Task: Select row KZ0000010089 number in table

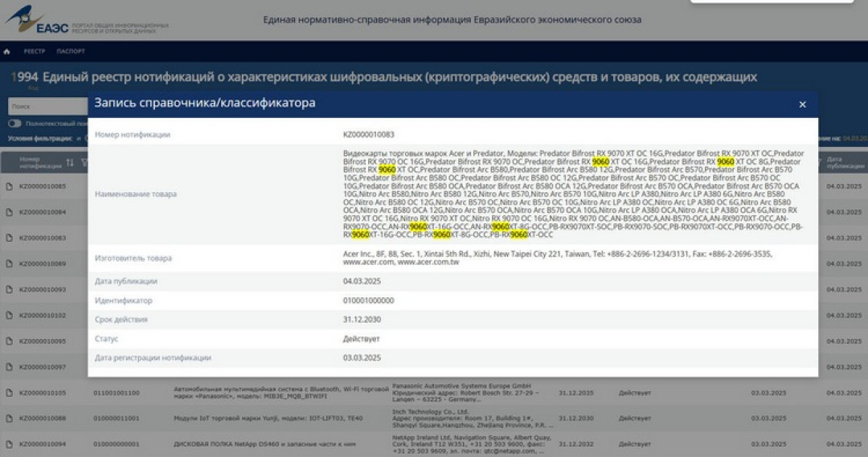Action: point(43,264)
